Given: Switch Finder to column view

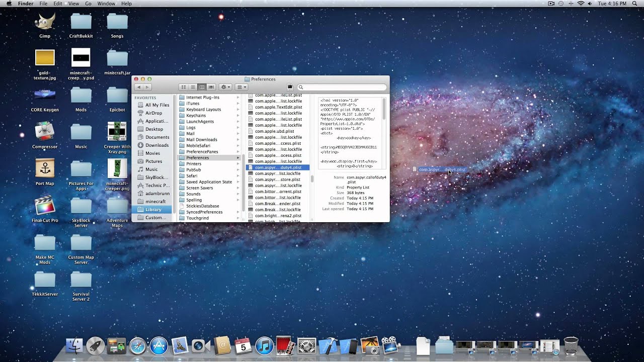Looking at the screenshot, I should (x=202, y=87).
